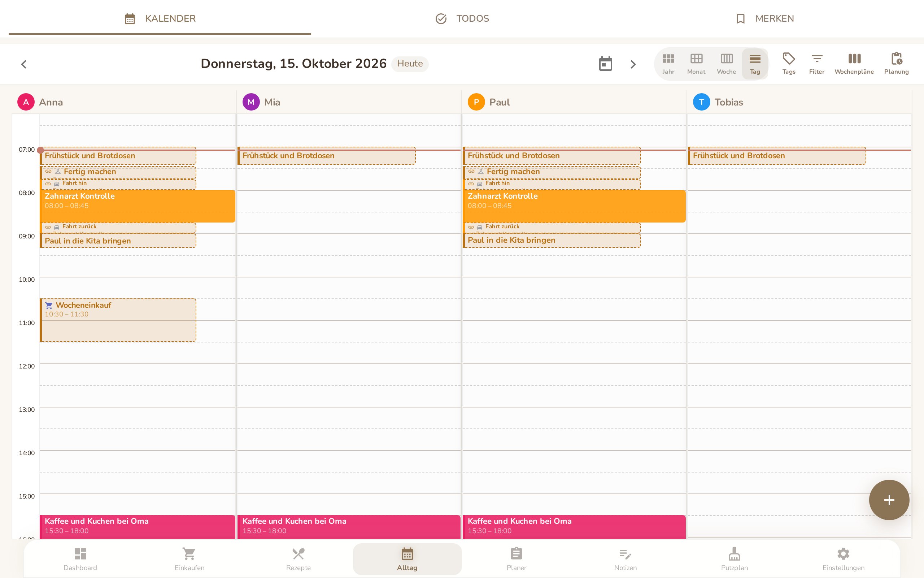Open the Filter options

[x=817, y=64]
